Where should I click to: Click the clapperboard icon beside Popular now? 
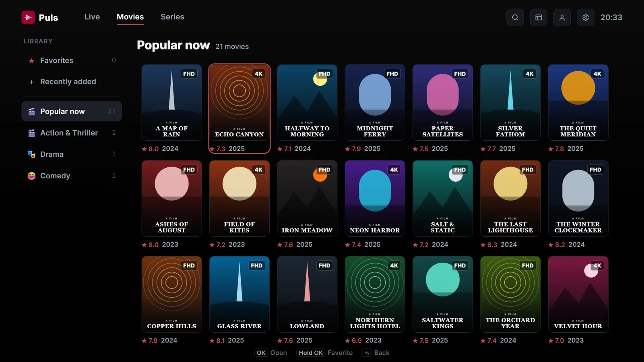tap(31, 111)
